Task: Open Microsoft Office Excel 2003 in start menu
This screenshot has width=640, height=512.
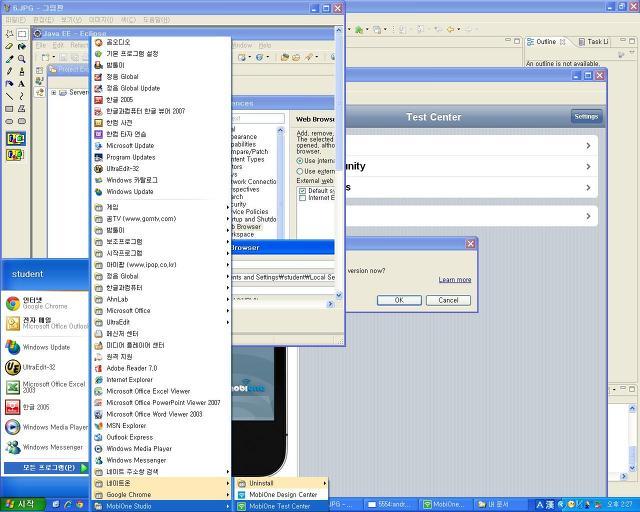Action: [45, 387]
